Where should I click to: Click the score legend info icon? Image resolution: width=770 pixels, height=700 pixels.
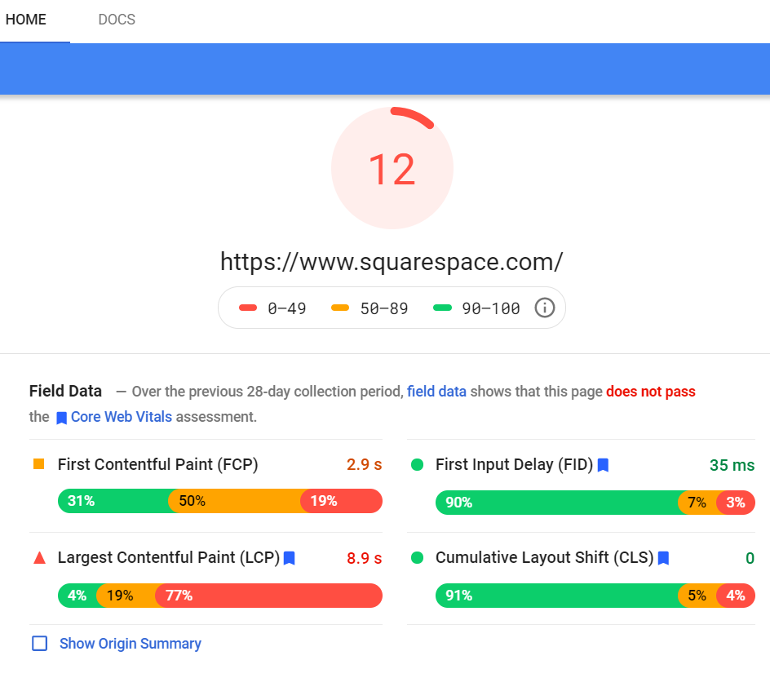pos(545,308)
